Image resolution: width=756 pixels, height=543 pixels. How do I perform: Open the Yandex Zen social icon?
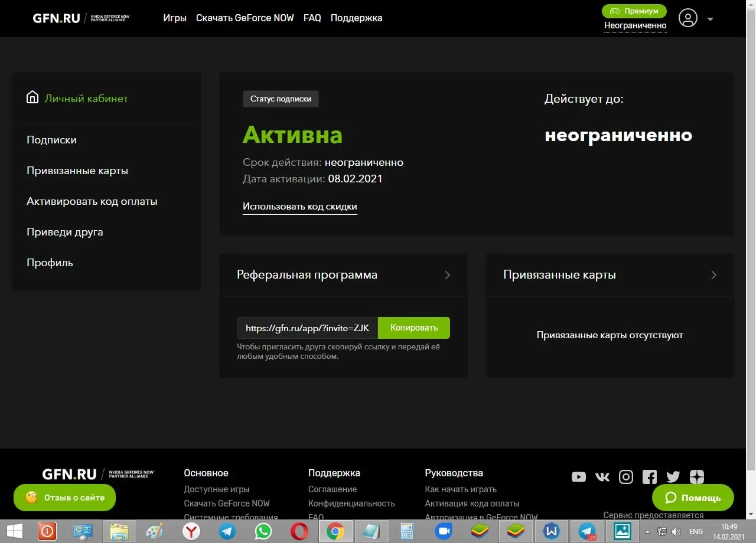[697, 477]
